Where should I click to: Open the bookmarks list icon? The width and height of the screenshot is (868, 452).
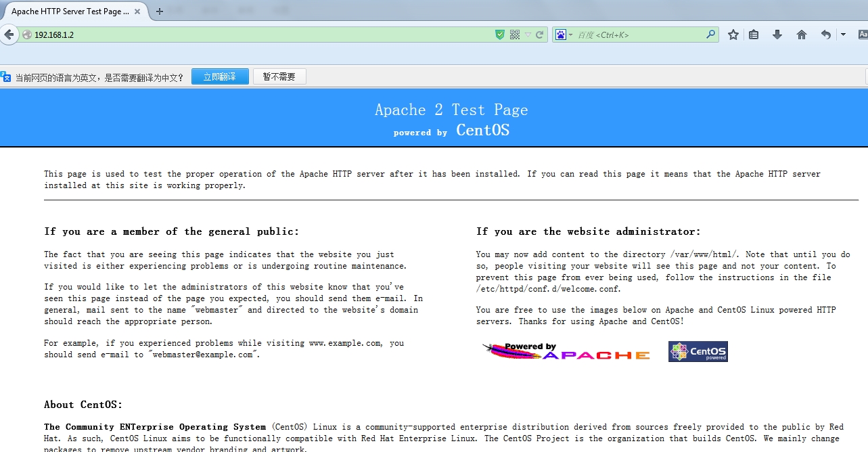tap(754, 35)
